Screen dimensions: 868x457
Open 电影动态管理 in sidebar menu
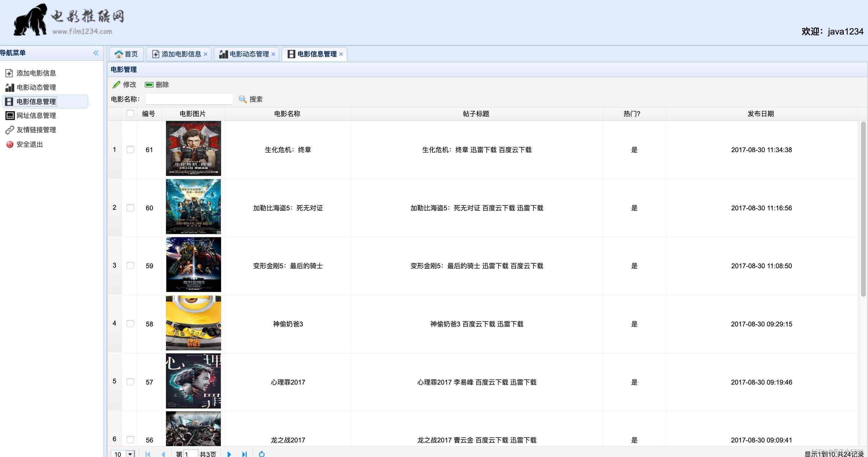point(36,87)
